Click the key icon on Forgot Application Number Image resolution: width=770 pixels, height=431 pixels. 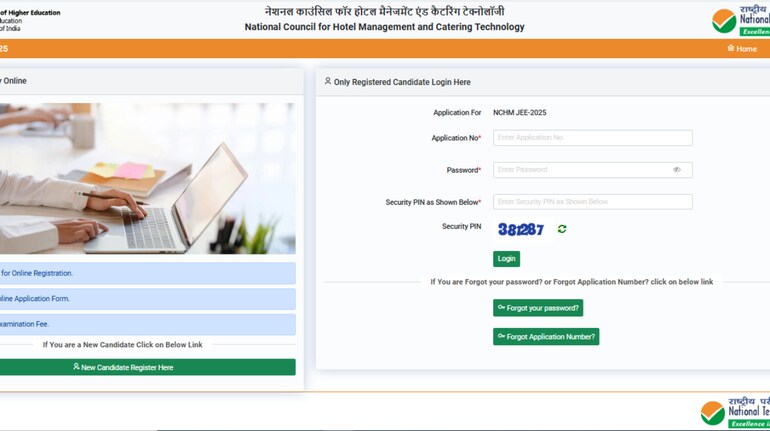501,336
